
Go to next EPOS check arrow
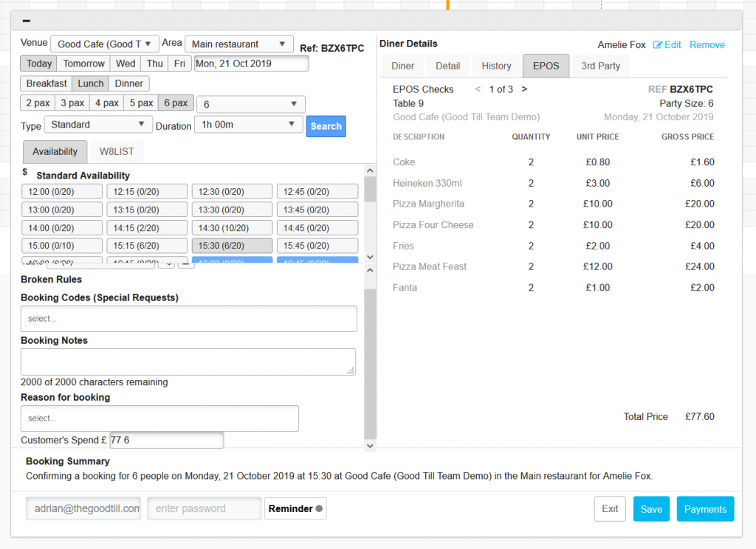click(525, 89)
